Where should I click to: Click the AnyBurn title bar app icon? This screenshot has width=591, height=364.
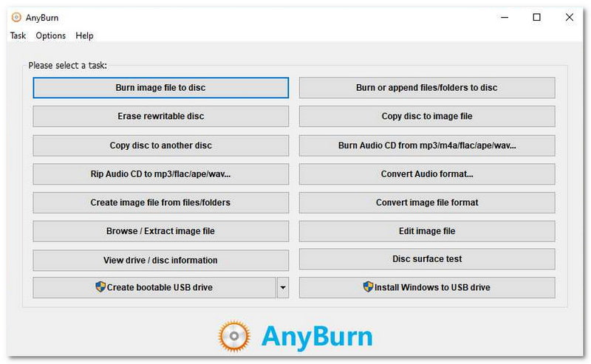click(x=16, y=17)
